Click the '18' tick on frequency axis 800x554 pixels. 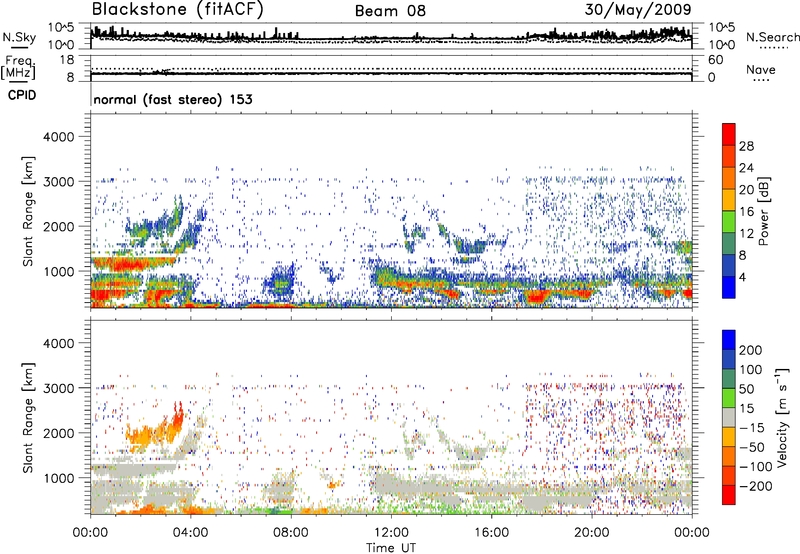click(67, 60)
